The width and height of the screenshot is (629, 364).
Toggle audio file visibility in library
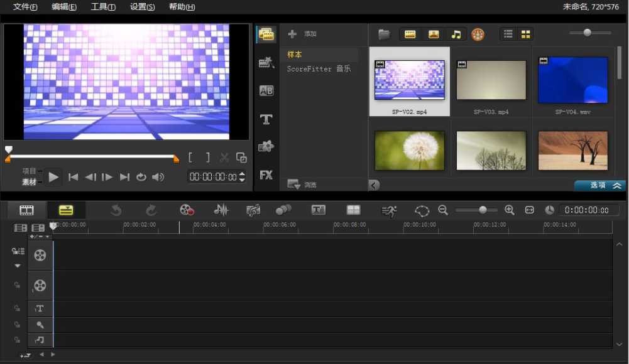tap(456, 35)
